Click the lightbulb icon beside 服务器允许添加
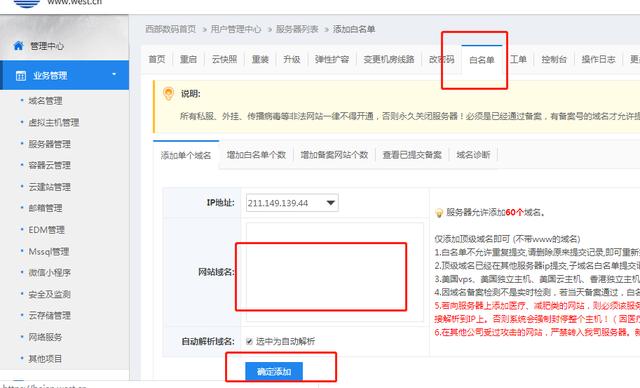The image size is (640, 388). [439, 213]
